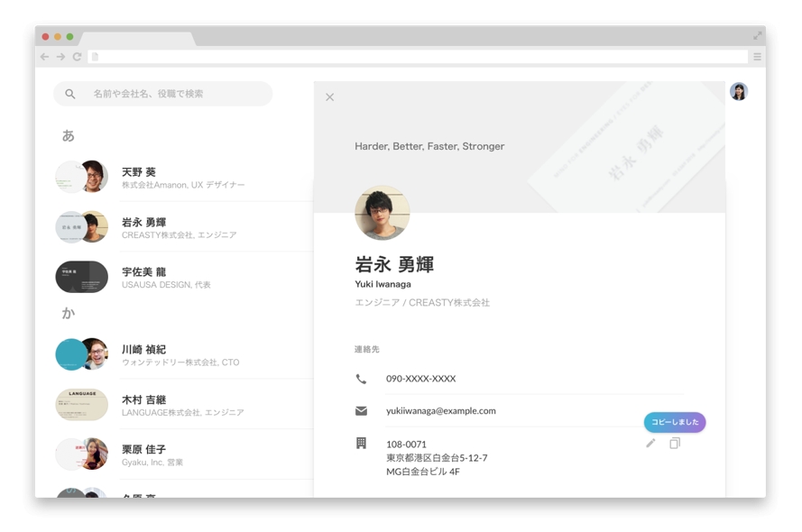The image size is (802, 532).
Task: Click the 名前や会社名、役職で検索 search field
Action: pos(162,94)
